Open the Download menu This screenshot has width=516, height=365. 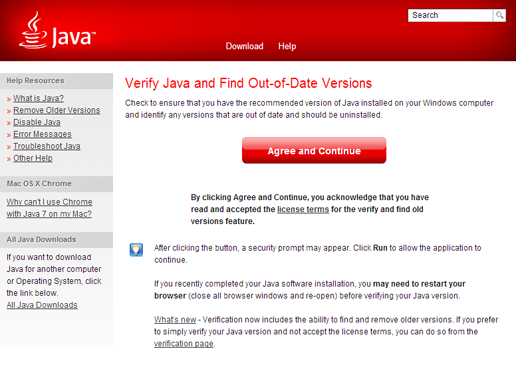pyautogui.click(x=244, y=46)
